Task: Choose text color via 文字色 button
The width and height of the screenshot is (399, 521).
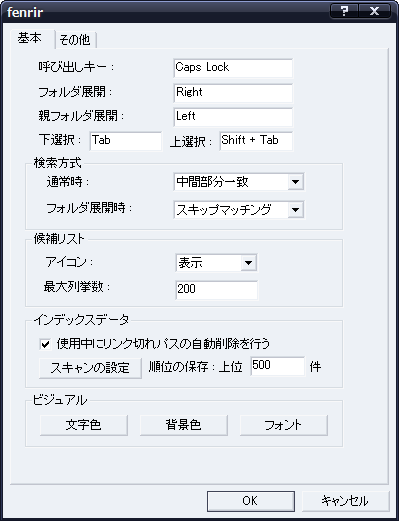Action: click(84, 425)
